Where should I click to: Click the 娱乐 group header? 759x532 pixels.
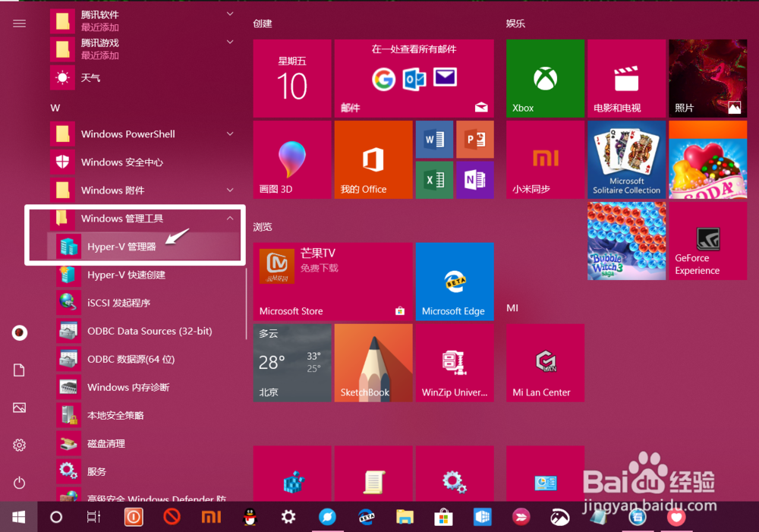[515, 24]
